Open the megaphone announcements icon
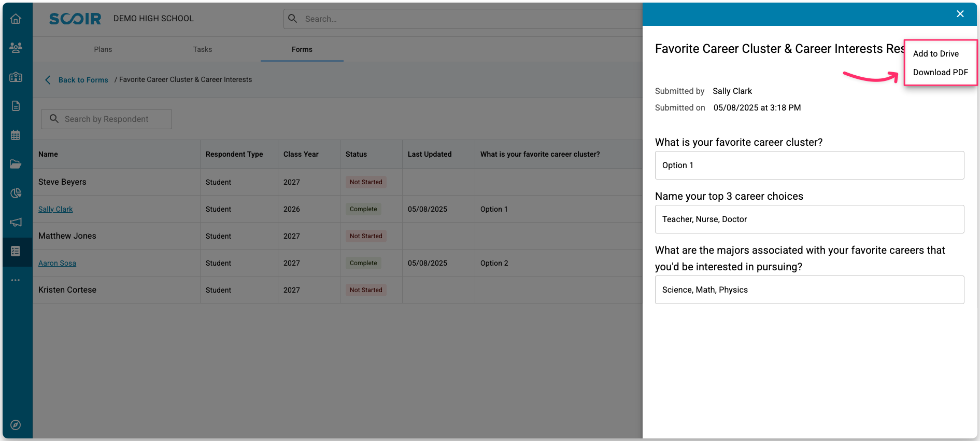This screenshot has height=441, width=980. 16,222
